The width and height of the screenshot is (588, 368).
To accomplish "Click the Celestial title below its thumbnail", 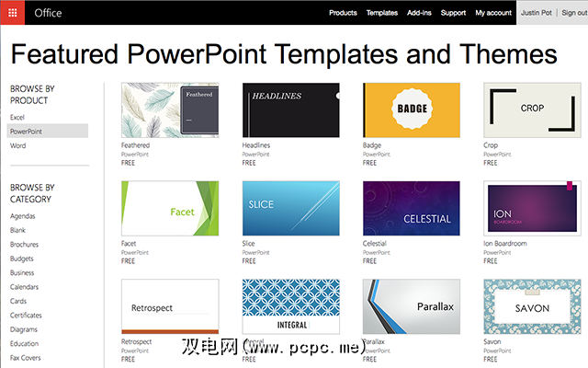I will coord(374,244).
